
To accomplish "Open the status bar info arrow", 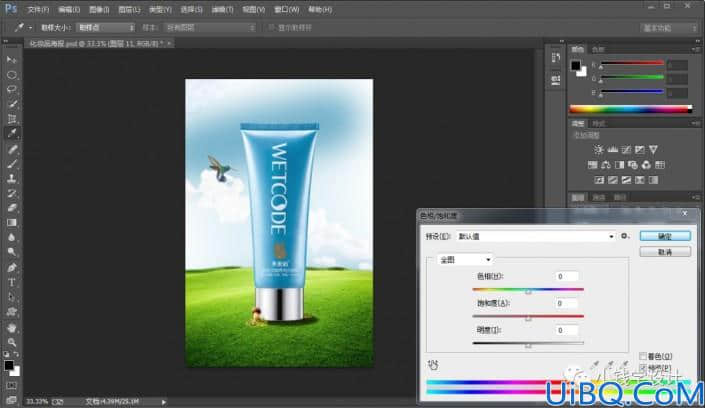I will click(164, 402).
